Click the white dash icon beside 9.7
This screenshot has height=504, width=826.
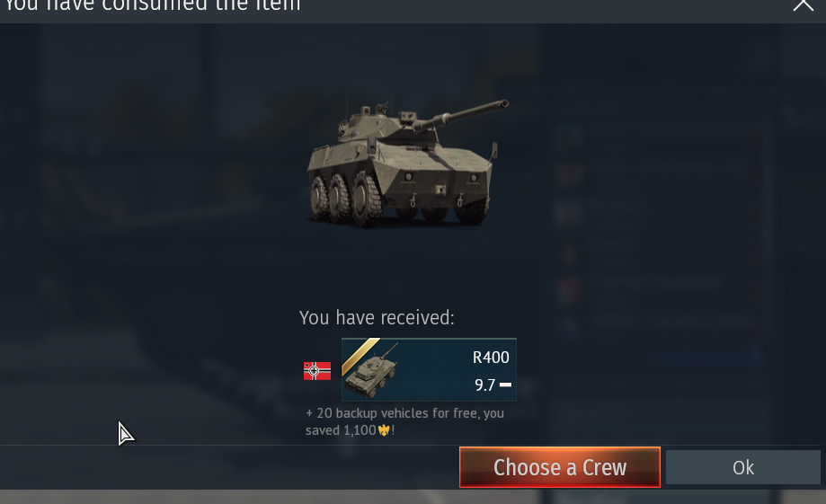(505, 385)
